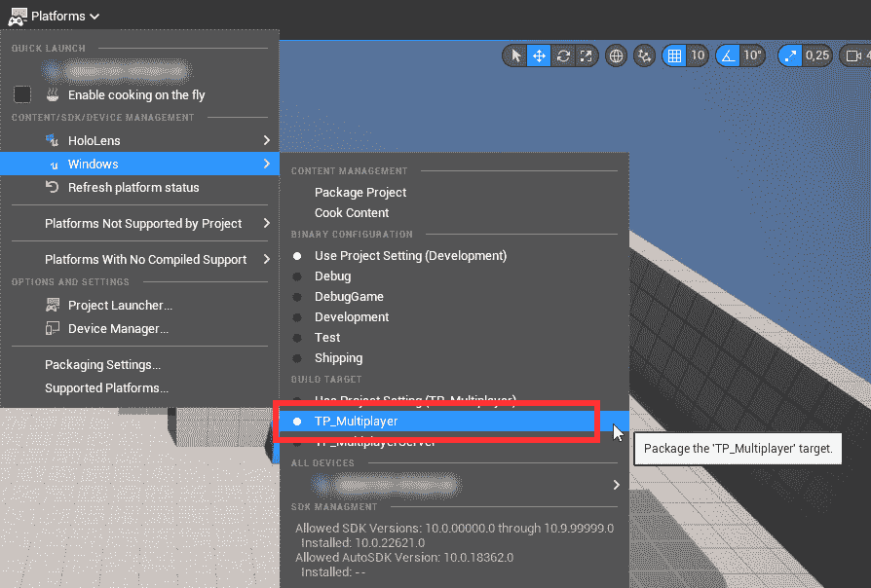Screen dimensions: 871x588
Task: Expand the blurred device entry arrow
Action: tap(616, 485)
